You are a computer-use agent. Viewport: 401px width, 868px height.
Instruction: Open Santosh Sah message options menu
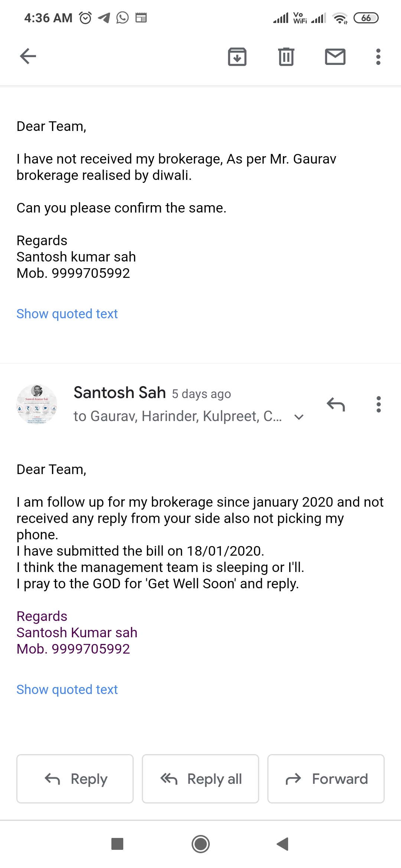pos(378,404)
